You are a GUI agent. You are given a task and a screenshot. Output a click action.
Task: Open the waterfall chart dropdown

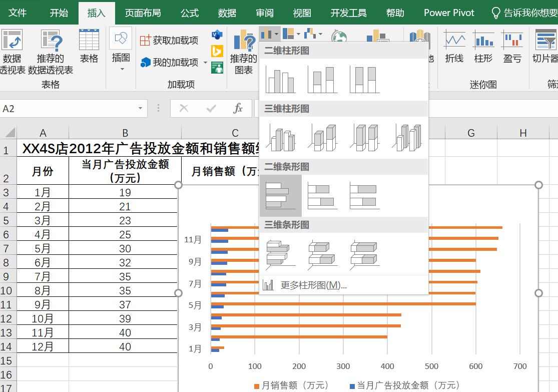click(313, 34)
